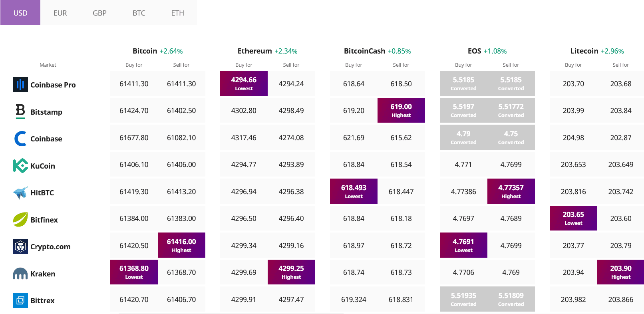Select Kraken Litecoin highest price 203.90
The height and width of the screenshot is (314, 644).
[x=621, y=272]
